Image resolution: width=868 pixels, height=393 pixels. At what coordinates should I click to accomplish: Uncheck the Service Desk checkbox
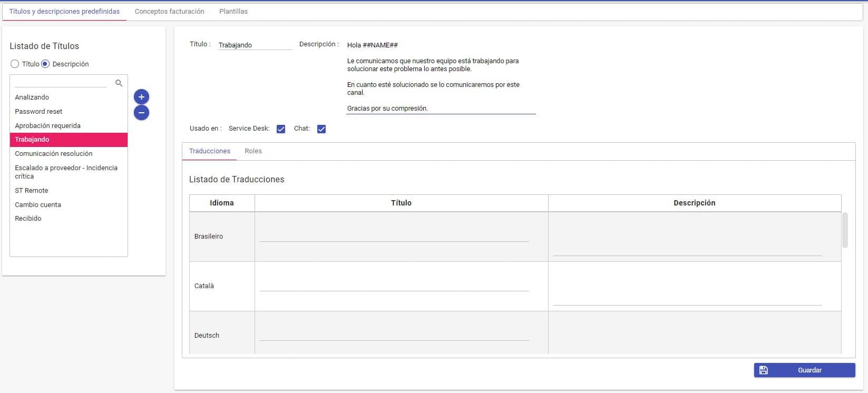click(x=281, y=129)
